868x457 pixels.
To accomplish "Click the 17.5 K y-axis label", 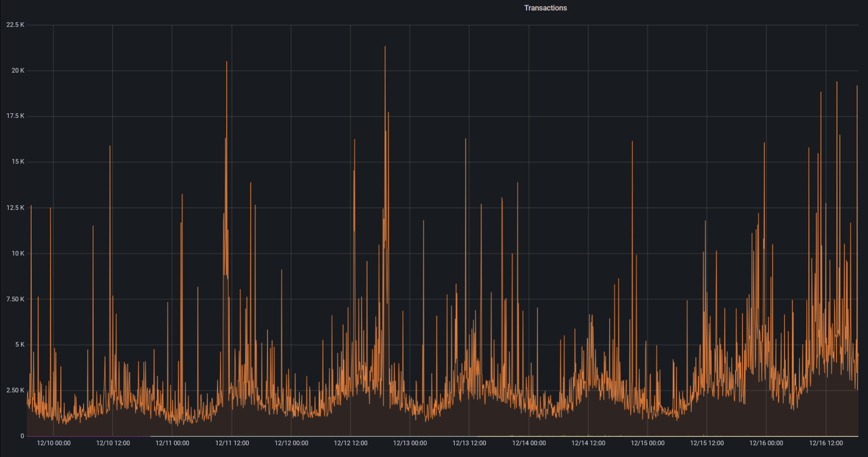I will point(15,116).
